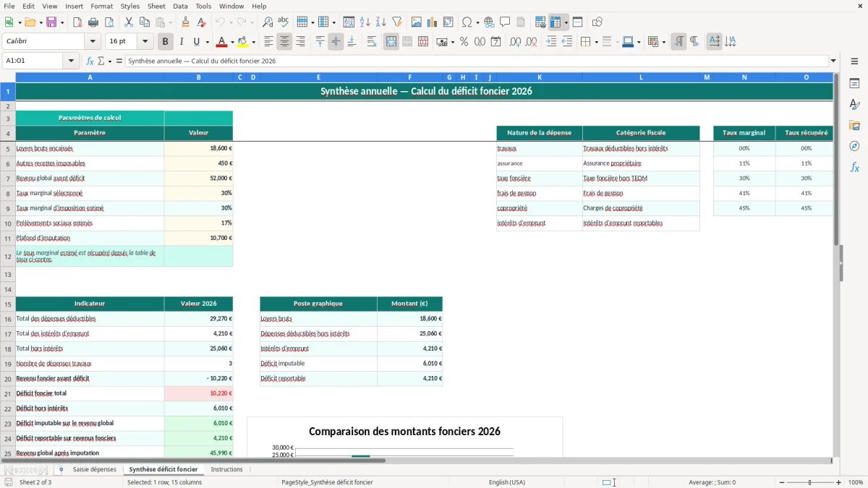Insert an image using the toolbar icon
The height and width of the screenshot is (488, 868).
[417, 22]
